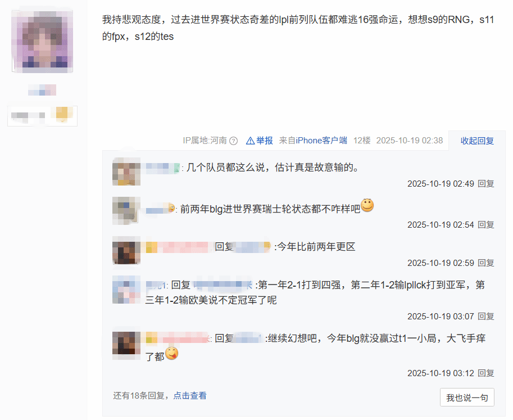The width and height of the screenshot is (513, 420).
Task: Click the avatar of the 03:07 reply
Action: [126, 290]
